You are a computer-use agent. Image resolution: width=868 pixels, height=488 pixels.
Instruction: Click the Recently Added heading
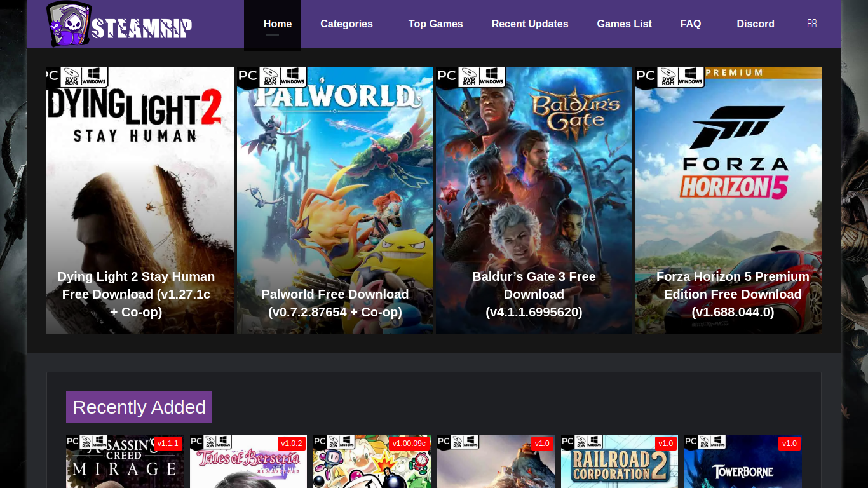pyautogui.click(x=139, y=407)
